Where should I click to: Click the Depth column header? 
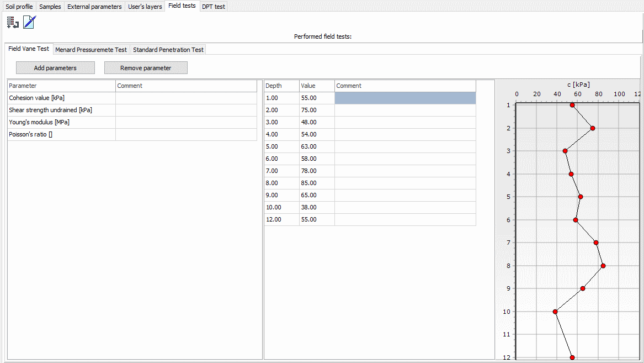(281, 86)
